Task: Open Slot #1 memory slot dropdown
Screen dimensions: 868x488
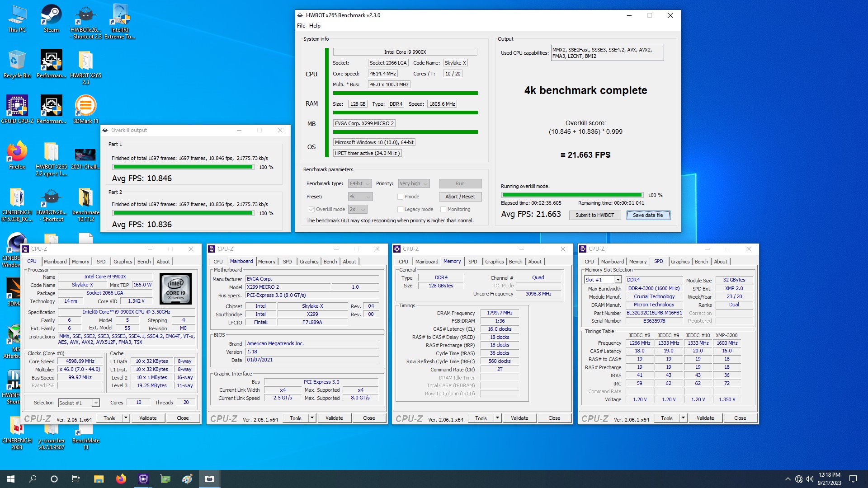Action: 603,280
